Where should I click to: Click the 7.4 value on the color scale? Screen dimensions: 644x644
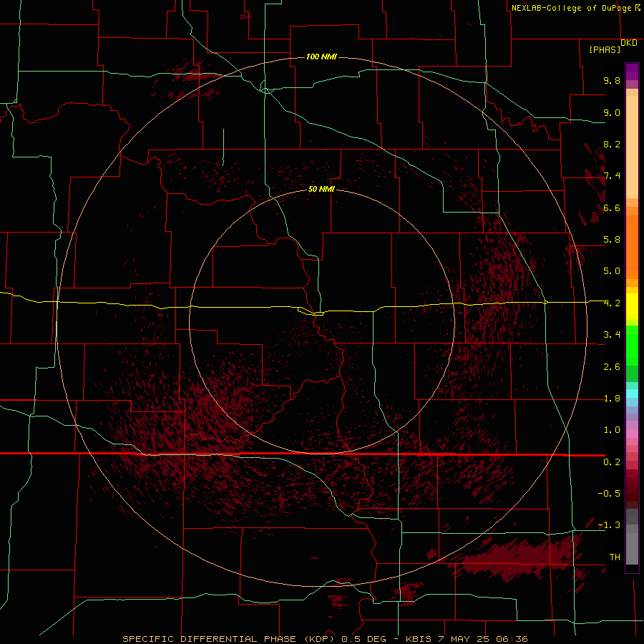[x=612, y=176]
